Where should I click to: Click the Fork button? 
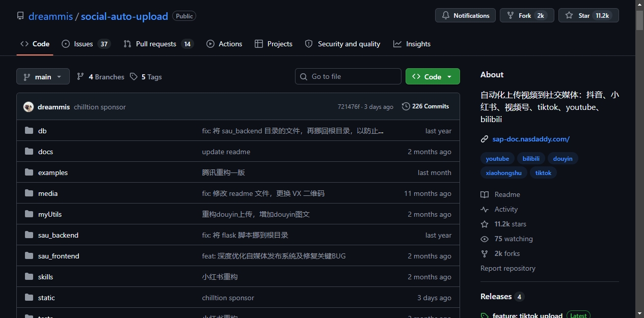point(527,15)
